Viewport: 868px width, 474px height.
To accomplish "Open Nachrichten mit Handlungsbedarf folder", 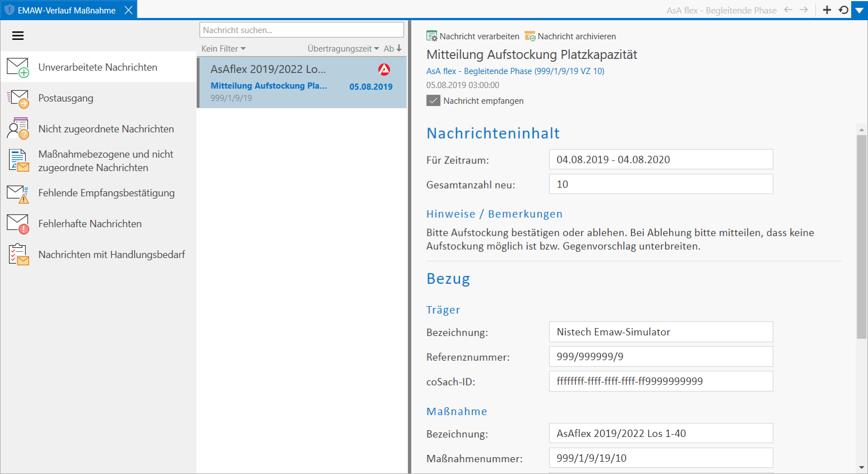I will pos(112,255).
